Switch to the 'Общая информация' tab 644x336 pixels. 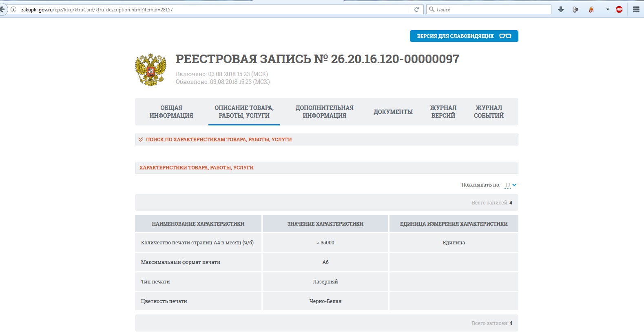[x=171, y=112]
